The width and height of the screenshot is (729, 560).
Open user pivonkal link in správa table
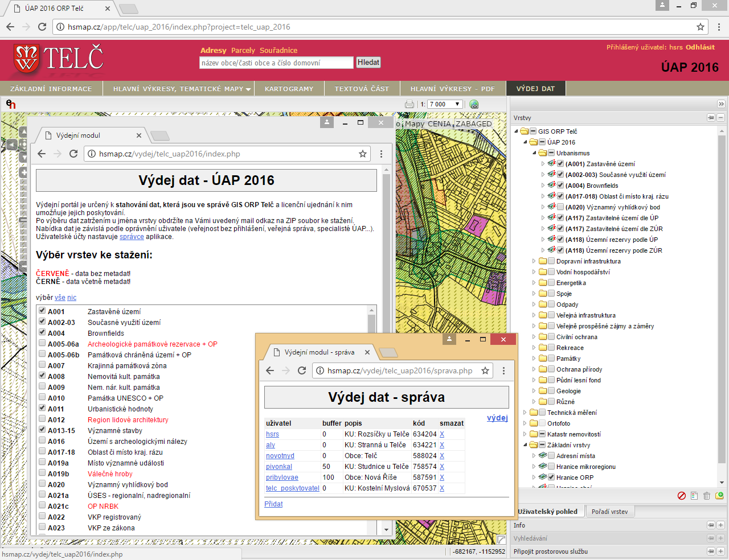pyautogui.click(x=279, y=467)
